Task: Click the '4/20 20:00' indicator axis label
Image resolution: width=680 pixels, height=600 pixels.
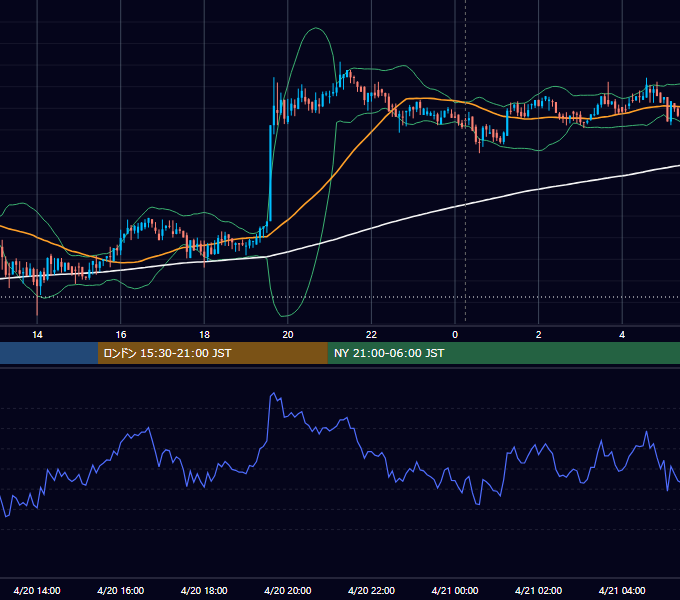Action: (288, 590)
